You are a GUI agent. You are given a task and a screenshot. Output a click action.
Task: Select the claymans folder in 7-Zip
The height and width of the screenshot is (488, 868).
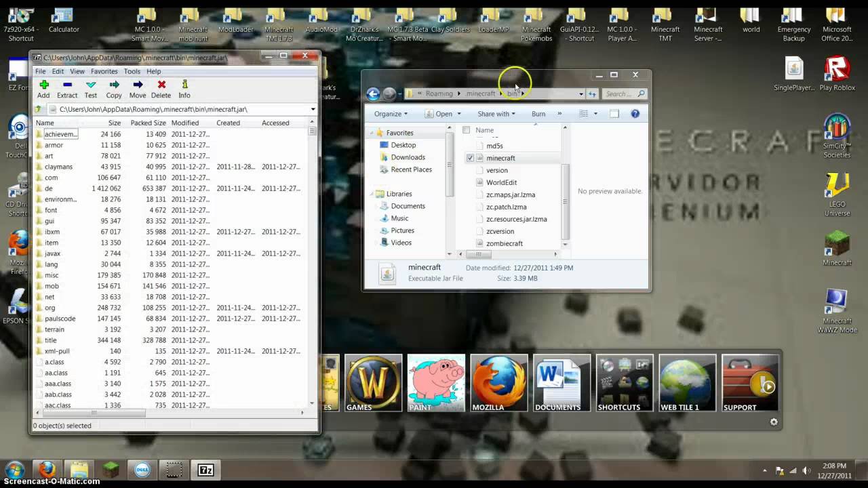58,167
